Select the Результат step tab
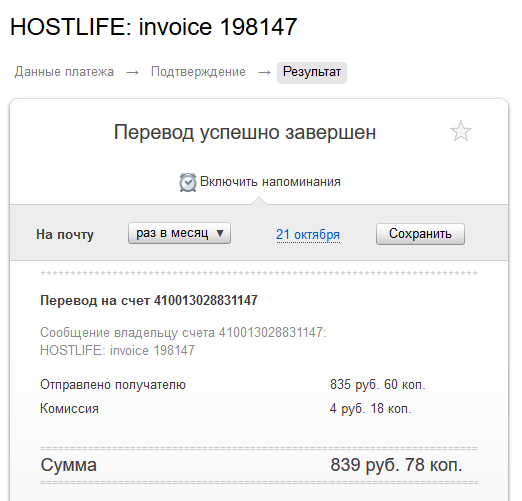The height and width of the screenshot is (501, 522). (312, 72)
